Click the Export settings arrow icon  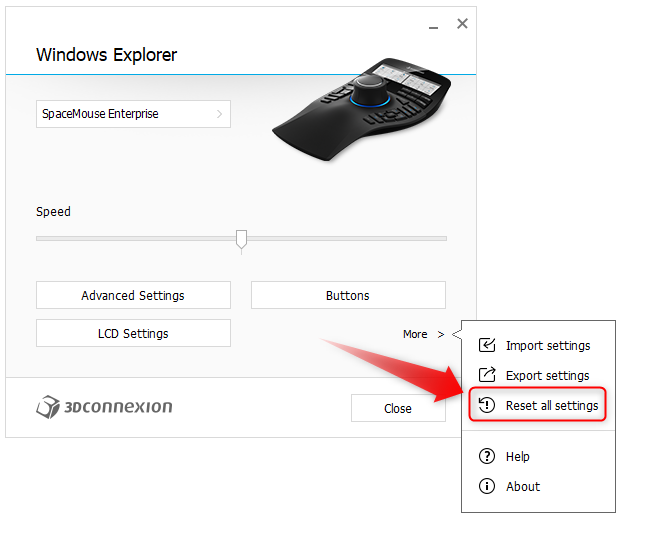pyautogui.click(x=486, y=375)
